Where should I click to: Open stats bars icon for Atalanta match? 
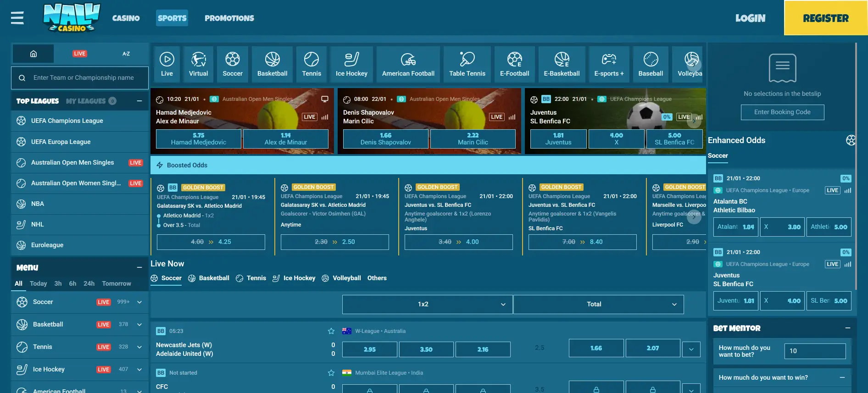pyautogui.click(x=848, y=190)
